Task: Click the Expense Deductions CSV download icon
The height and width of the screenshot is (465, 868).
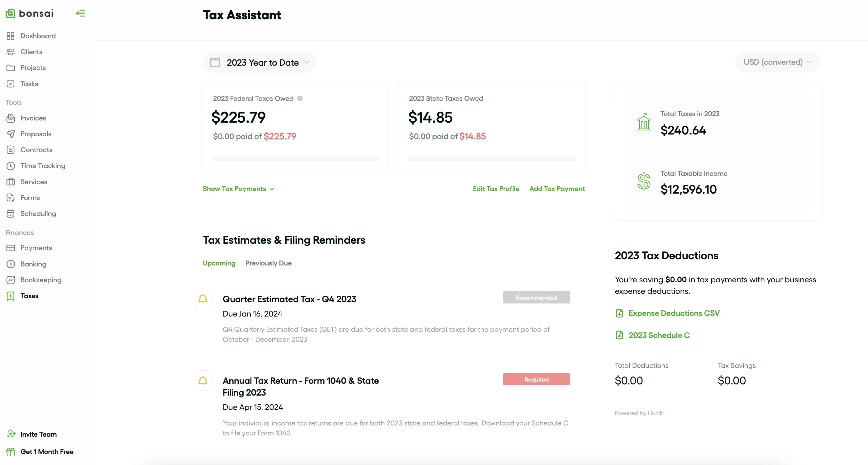Action: click(x=619, y=313)
